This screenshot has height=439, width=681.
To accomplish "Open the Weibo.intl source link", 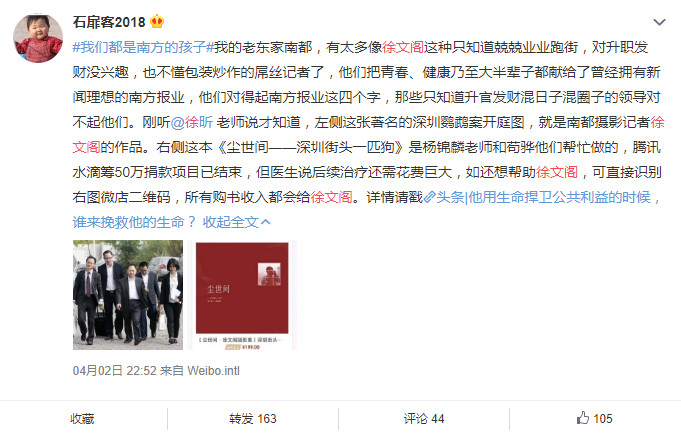I will point(213,371).
